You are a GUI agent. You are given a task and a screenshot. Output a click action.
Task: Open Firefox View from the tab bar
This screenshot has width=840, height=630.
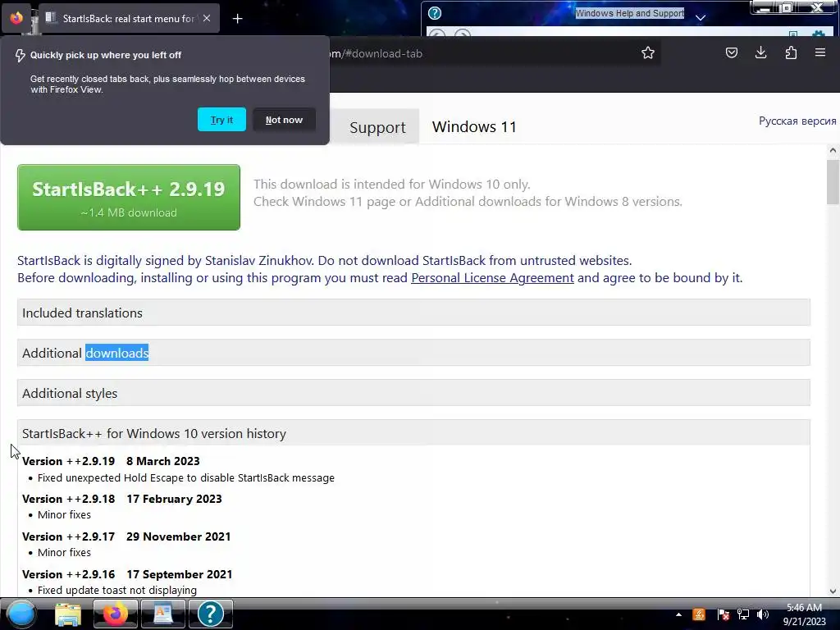tap(16, 18)
